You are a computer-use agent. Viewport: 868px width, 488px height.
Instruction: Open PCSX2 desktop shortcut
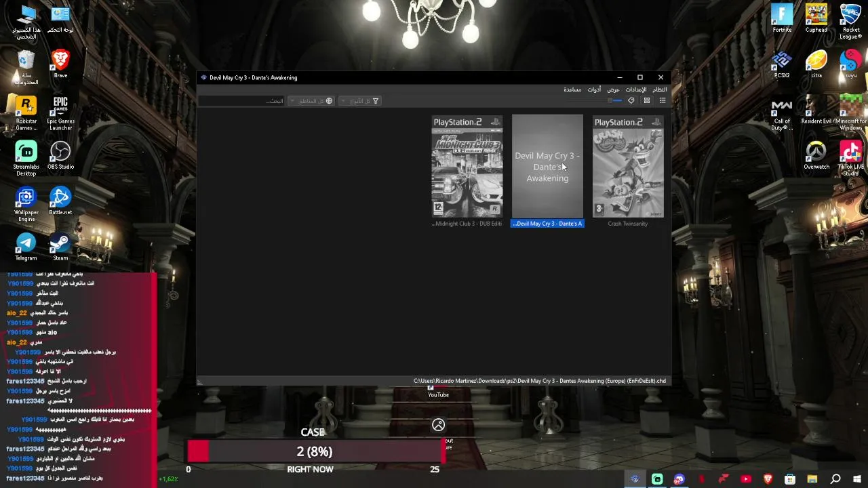click(782, 64)
